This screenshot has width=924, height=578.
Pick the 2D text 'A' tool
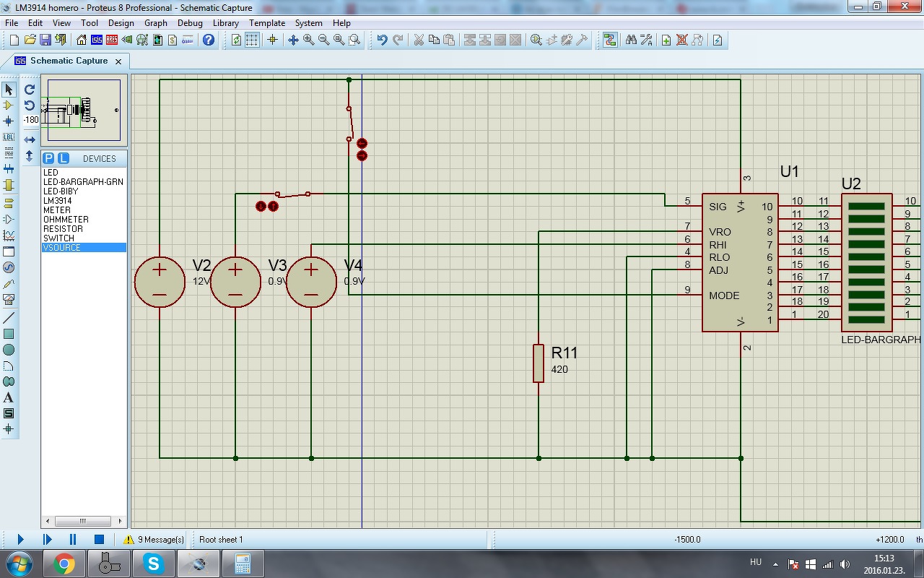tap(9, 398)
